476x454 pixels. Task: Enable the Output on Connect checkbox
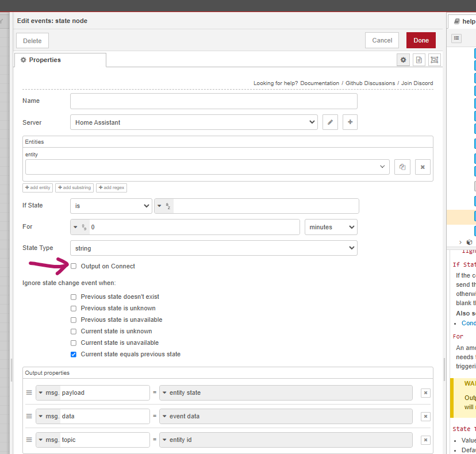tap(74, 266)
